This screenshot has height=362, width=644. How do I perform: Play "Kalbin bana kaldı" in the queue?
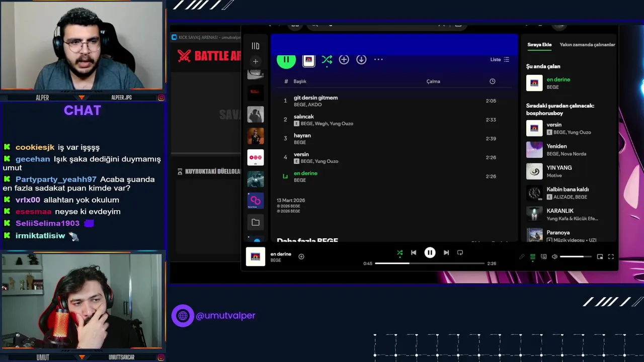570,193
